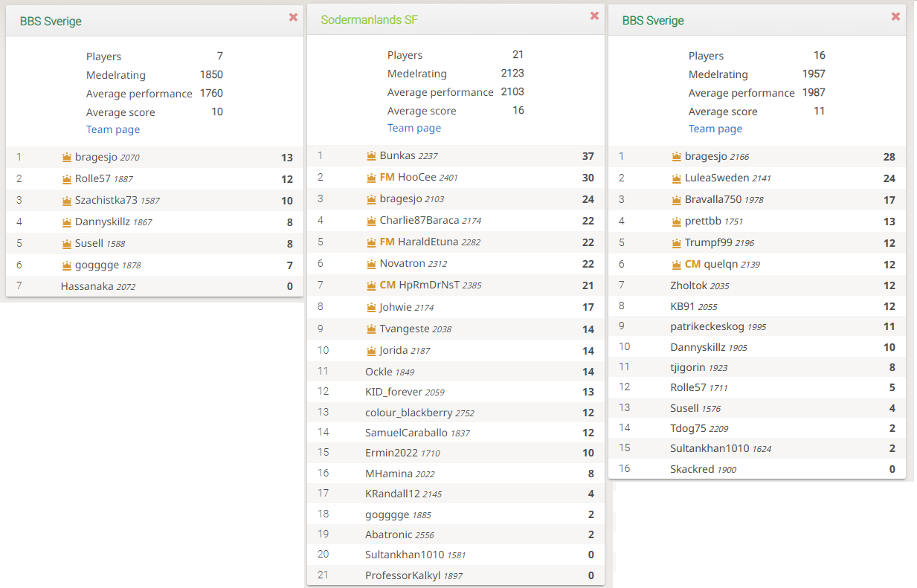
Task: Click the crown icon beside gogggge rated 1878
Action: (x=66, y=265)
